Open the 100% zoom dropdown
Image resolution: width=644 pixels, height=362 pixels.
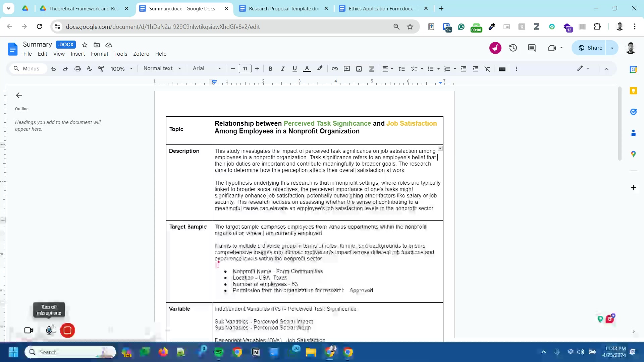point(121,69)
